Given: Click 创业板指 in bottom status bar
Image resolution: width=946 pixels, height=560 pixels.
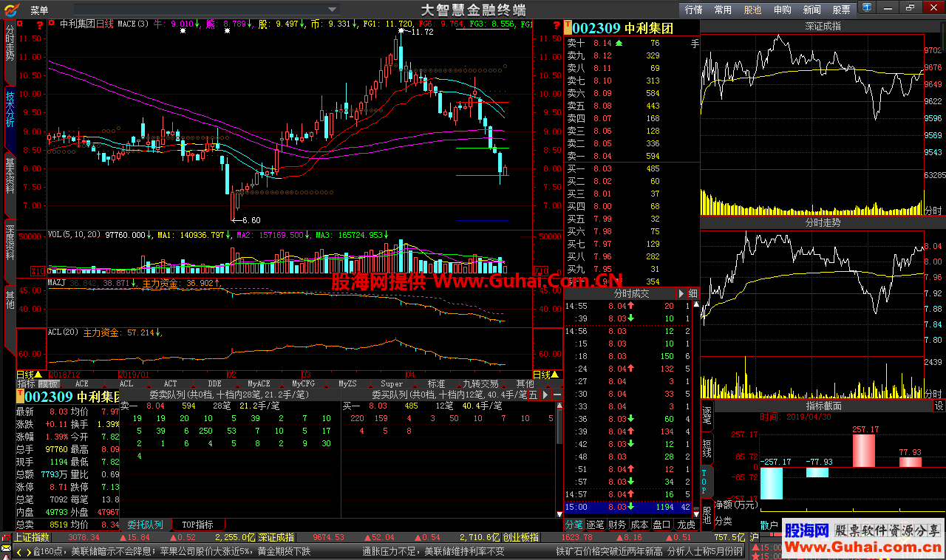Looking at the screenshot, I should 520,537.
